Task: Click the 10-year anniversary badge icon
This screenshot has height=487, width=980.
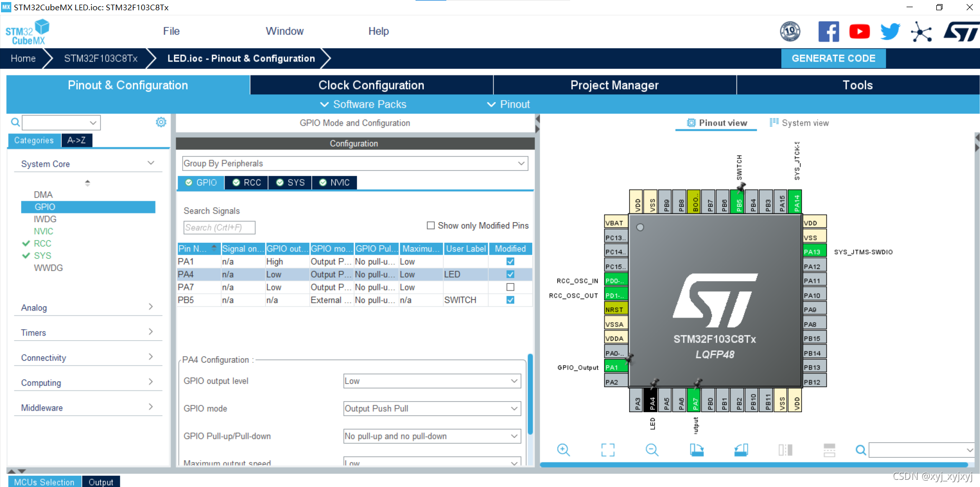Action: [790, 32]
